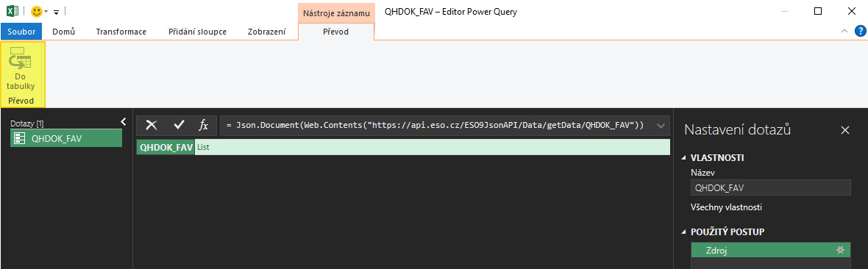Open the Všechny vlastnosti link
The height and width of the screenshot is (269, 868).
[x=726, y=207]
